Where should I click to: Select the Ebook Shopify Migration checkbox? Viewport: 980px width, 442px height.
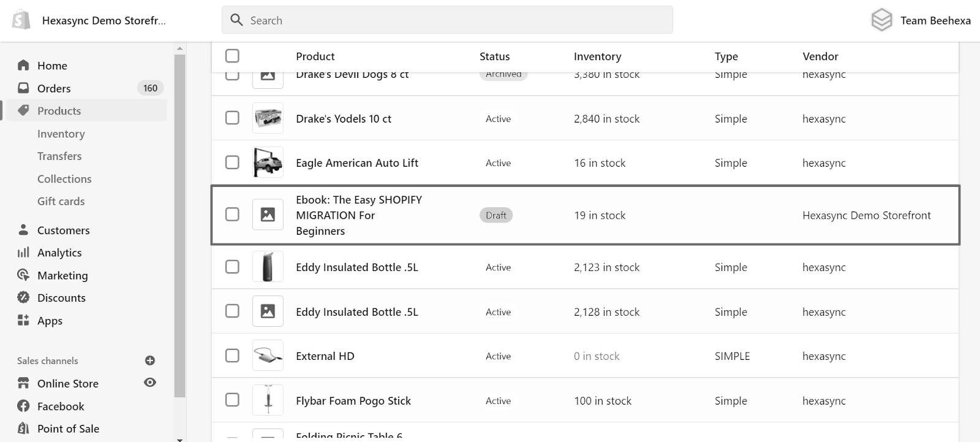tap(232, 214)
